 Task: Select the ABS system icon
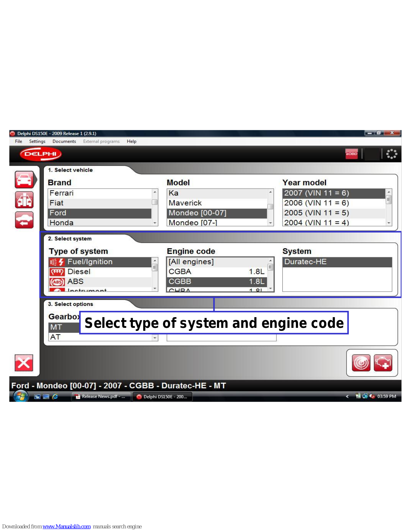(x=57, y=282)
